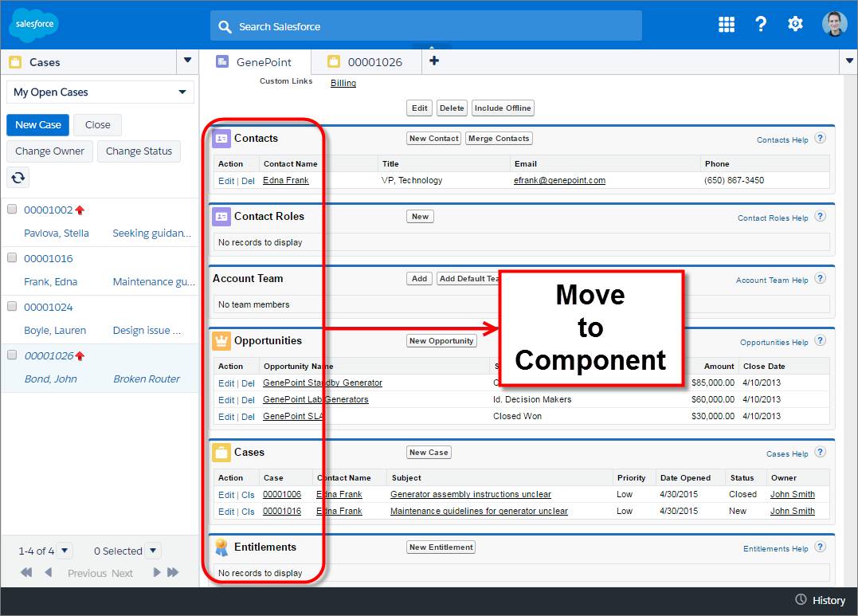Open the History footer item
858x616 pixels.
pos(821,600)
